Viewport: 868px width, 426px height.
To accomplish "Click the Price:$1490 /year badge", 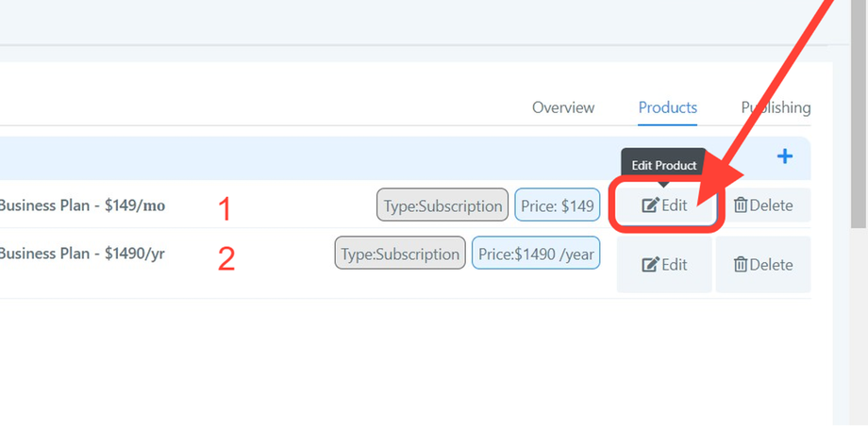I will (x=536, y=253).
